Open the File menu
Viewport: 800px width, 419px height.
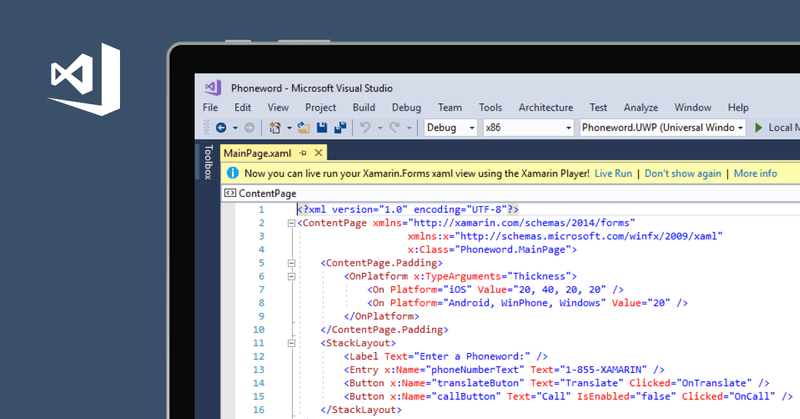tap(210, 108)
